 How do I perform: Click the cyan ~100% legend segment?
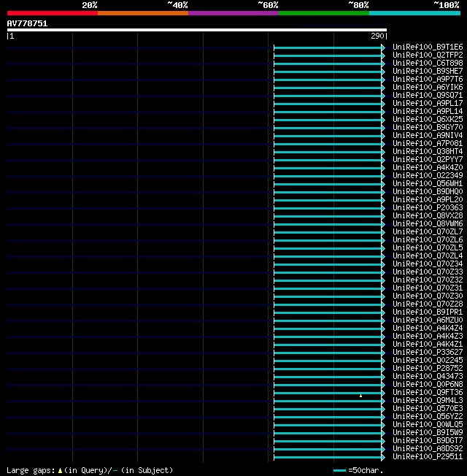[x=414, y=13]
